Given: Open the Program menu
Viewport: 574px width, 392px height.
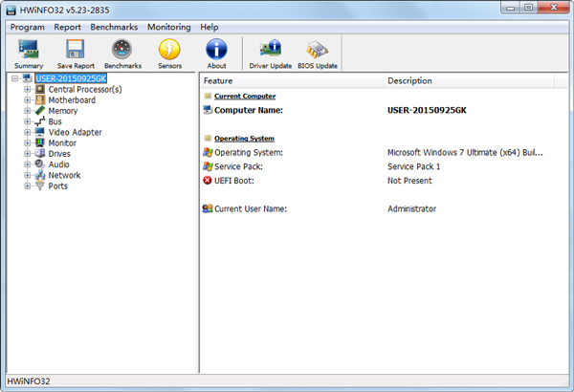Looking at the screenshot, I should click(x=27, y=27).
